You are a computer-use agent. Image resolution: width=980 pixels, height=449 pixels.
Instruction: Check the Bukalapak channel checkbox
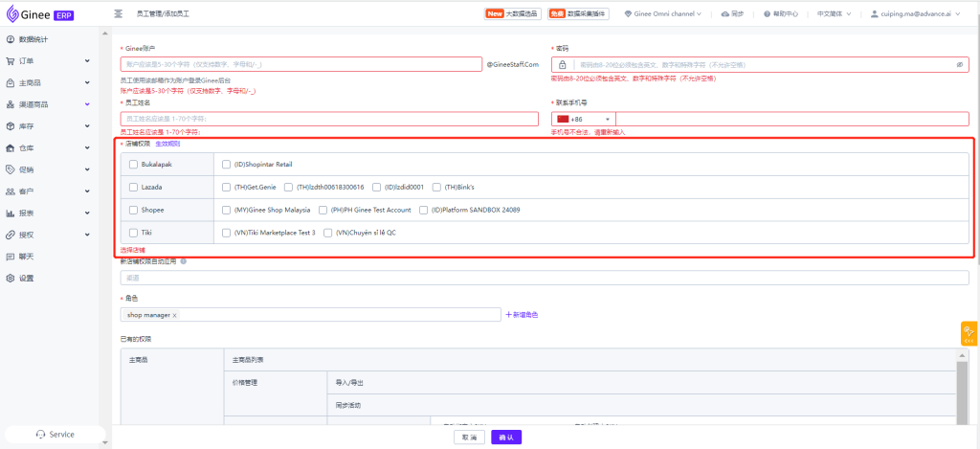[x=133, y=164]
